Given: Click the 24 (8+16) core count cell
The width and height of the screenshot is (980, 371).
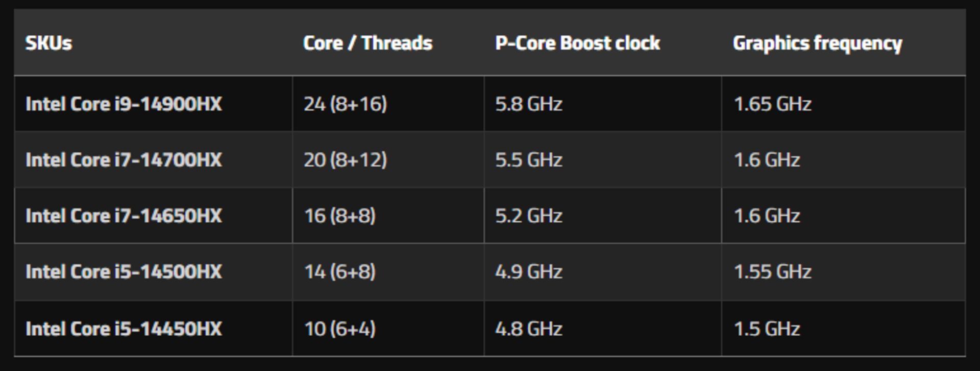Looking at the screenshot, I should pyautogui.click(x=346, y=104).
